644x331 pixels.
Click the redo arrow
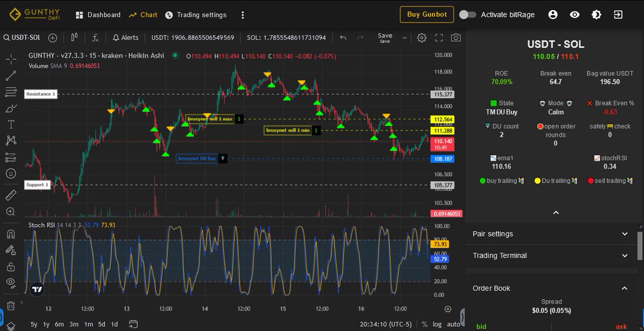click(x=361, y=38)
